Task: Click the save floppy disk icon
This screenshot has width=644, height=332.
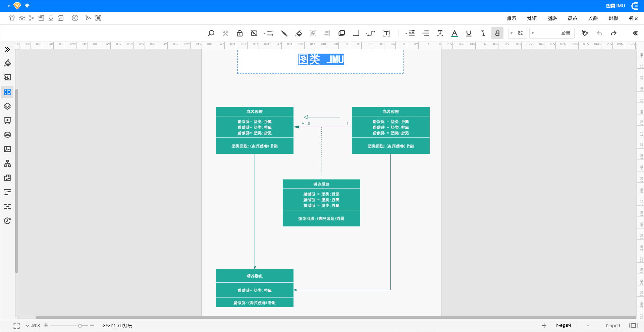Action: (61, 18)
